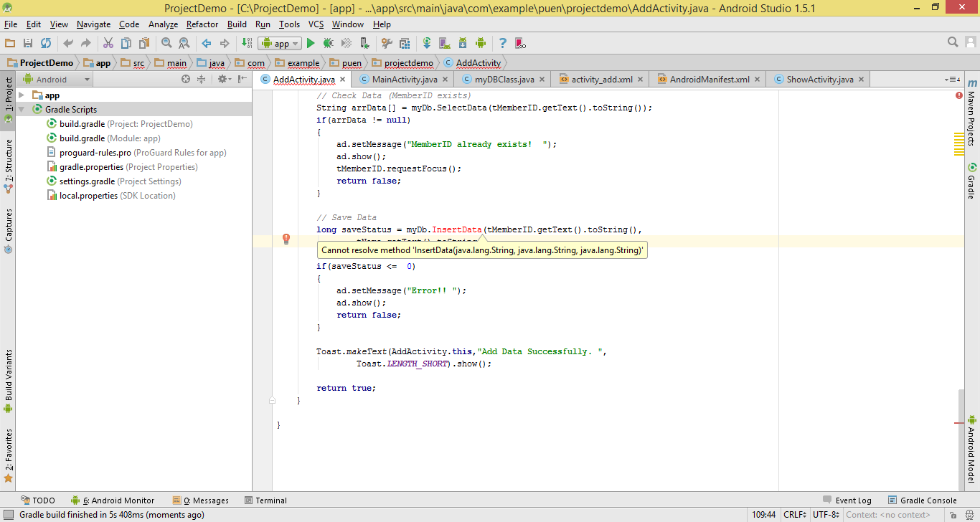Click the Paste clipboard icon
The width and height of the screenshot is (980, 522).
[x=144, y=43]
